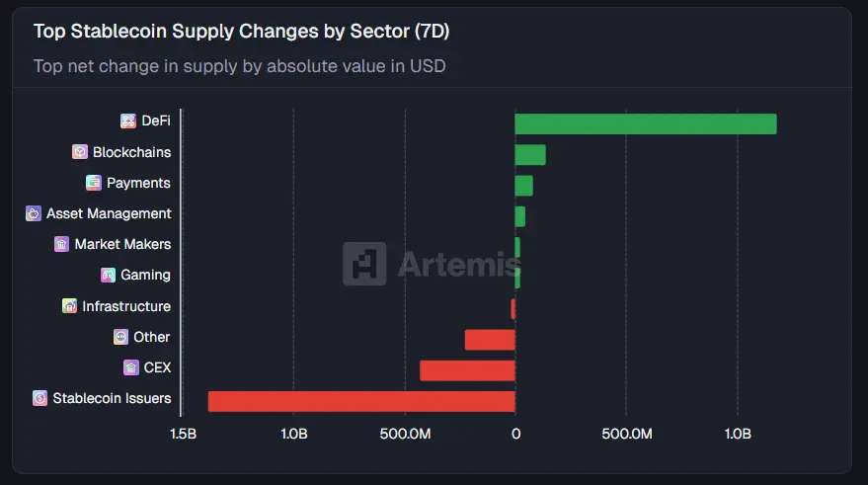Click the Market Makers sector icon
This screenshot has height=485, width=868.
tap(61, 244)
